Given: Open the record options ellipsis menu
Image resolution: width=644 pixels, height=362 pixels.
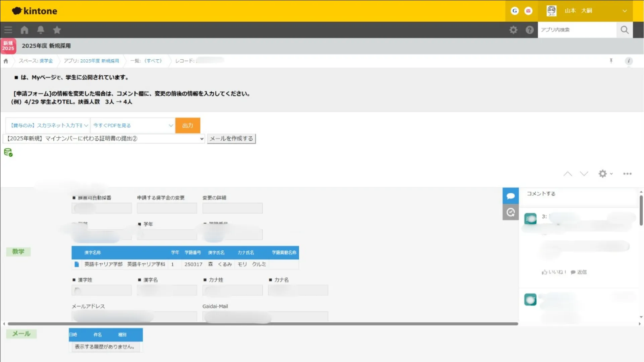Looking at the screenshot, I should (x=627, y=174).
